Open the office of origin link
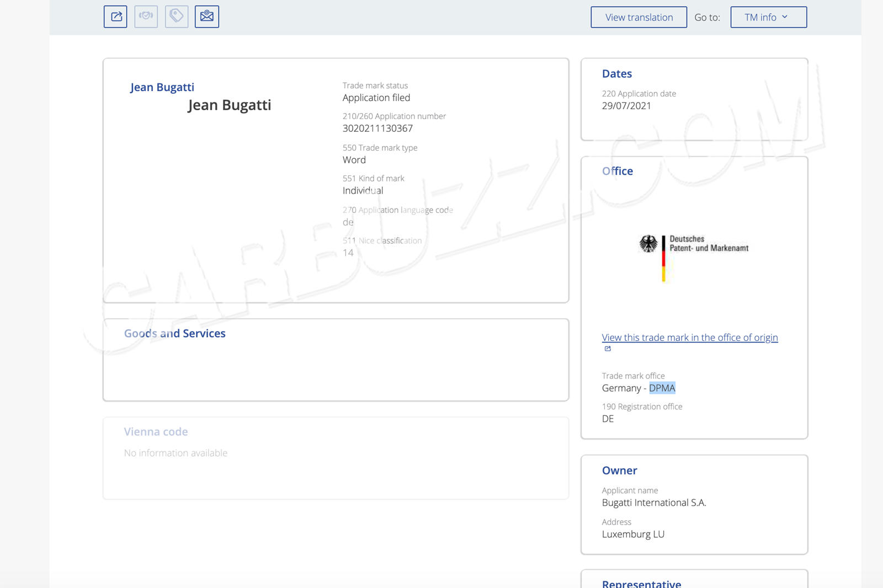Image resolution: width=883 pixels, height=588 pixels. [x=690, y=338]
